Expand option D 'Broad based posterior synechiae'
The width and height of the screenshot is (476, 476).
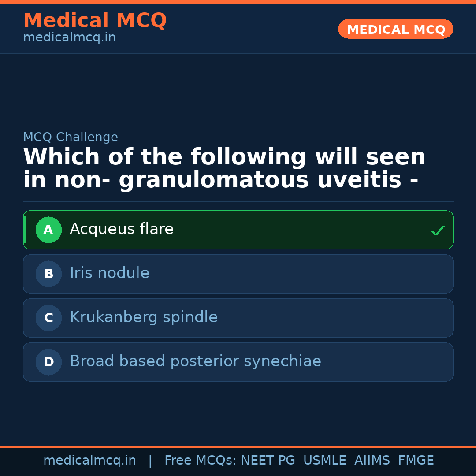pyautogui.click(x=238, y=362)
